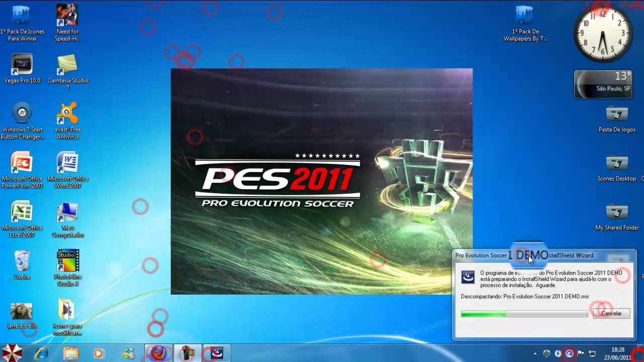Open the Icones Desktop folder

point(617,168)
